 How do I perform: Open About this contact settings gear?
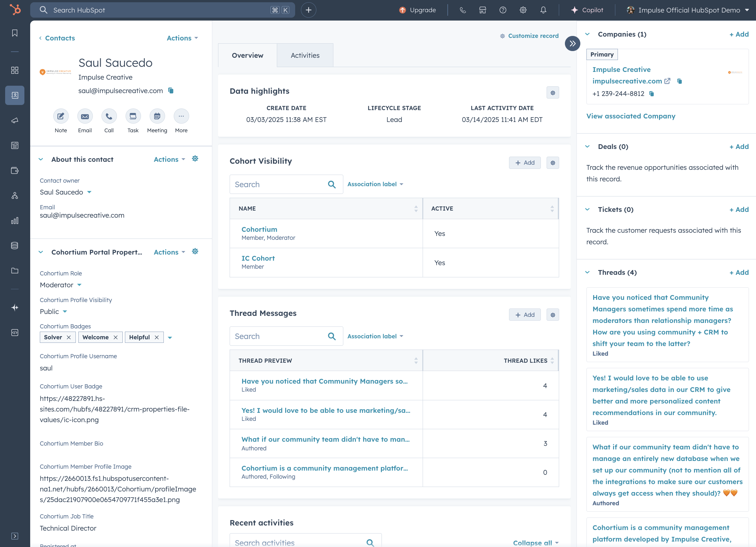195,159
